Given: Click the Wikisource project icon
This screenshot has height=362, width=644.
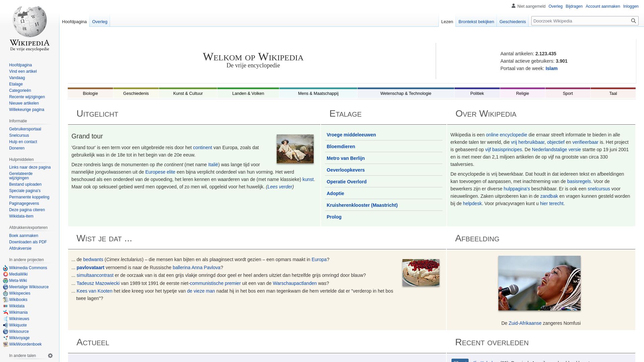Looking at the screenshot, I should pos(5,331).
